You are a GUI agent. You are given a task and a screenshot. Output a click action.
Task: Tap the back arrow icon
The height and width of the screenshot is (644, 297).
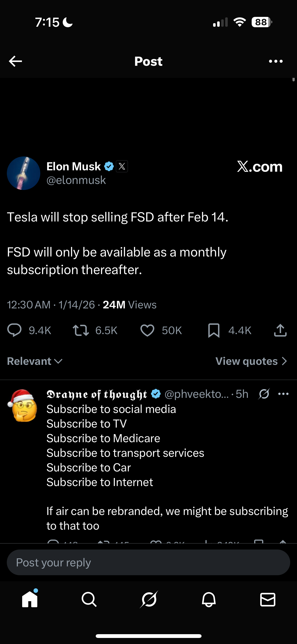point(15,61)
